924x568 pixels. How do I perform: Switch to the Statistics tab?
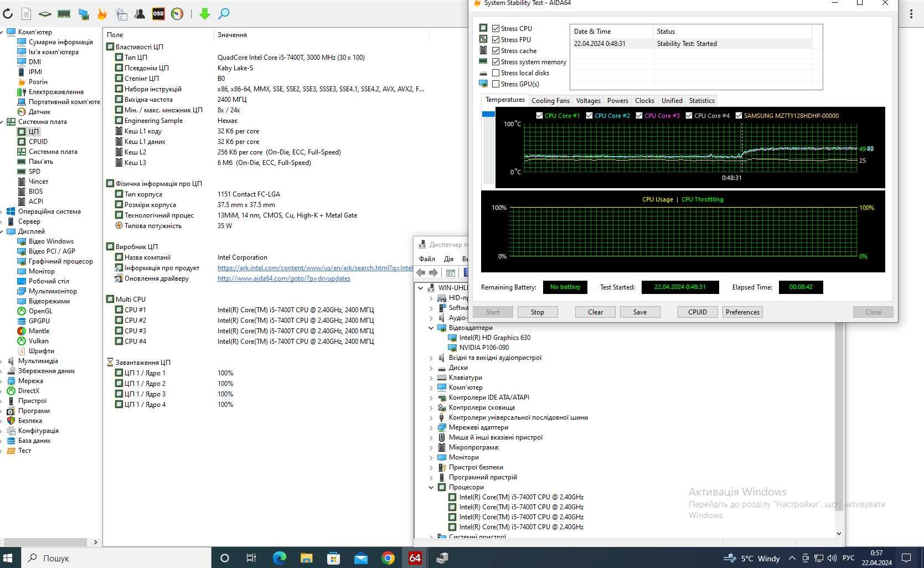(701, 101)
